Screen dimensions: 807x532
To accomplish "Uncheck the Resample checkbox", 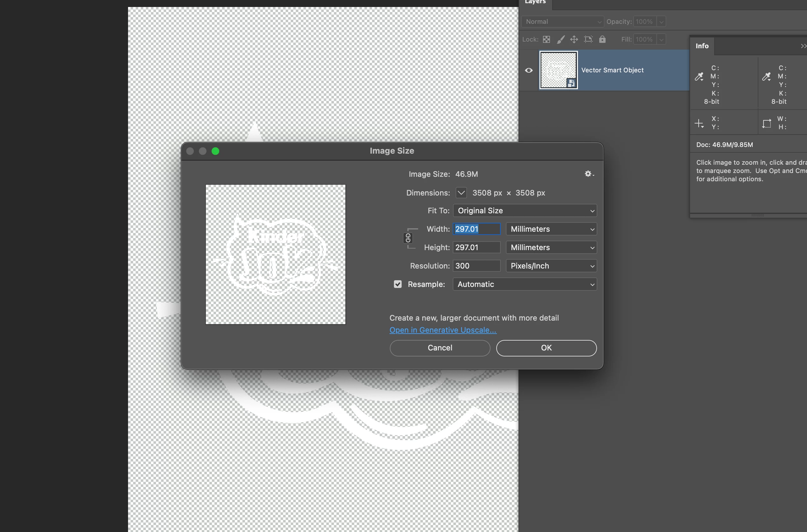I will pyautogui.click(x=397, y=284).
